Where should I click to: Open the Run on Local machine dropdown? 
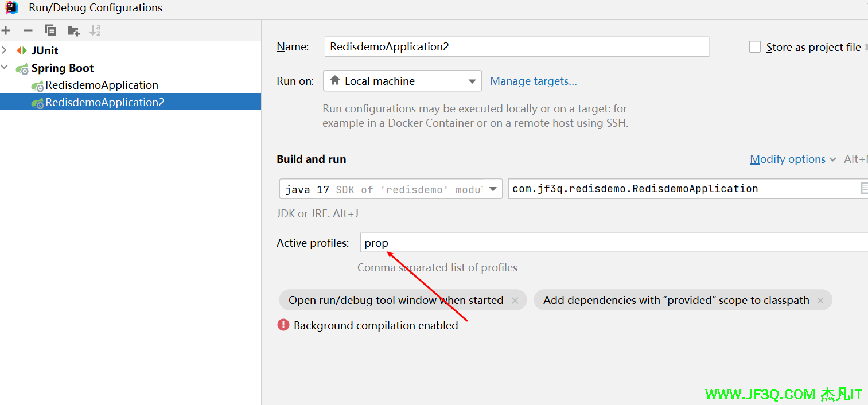(x=402, y=81)
